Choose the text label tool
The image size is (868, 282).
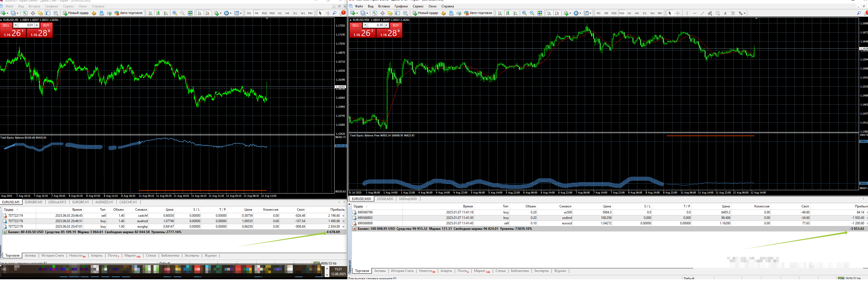pos(733,13)
